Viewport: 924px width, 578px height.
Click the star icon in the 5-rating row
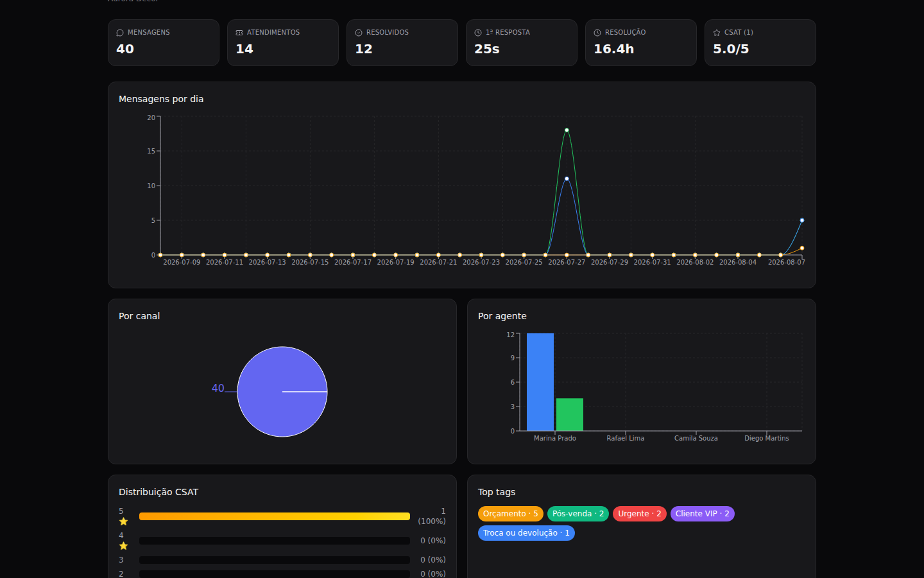[x=124, y=521]
